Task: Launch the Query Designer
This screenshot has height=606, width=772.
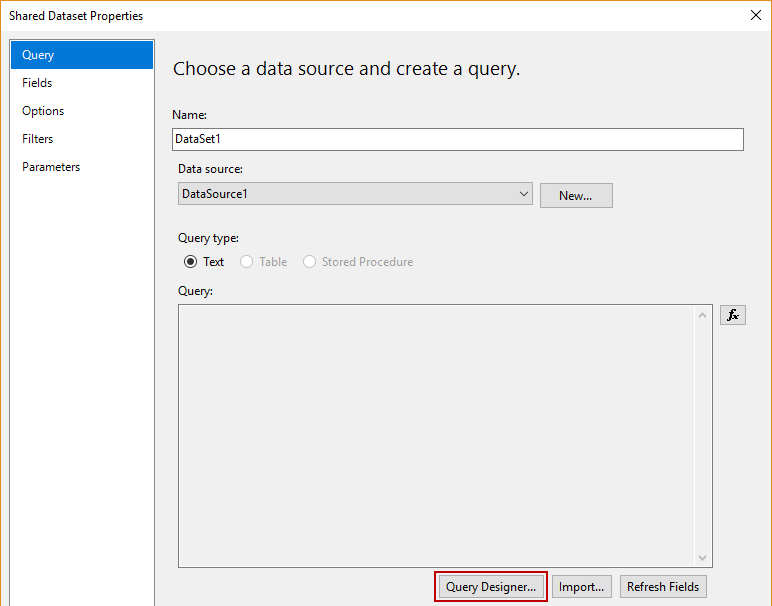Action: pyautogui.click(x=491, y=587)
